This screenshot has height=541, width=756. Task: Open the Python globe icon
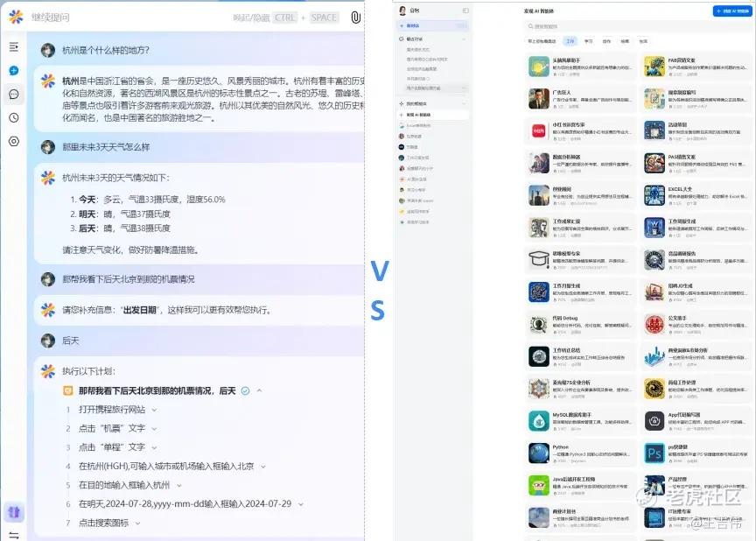point(538,453)
